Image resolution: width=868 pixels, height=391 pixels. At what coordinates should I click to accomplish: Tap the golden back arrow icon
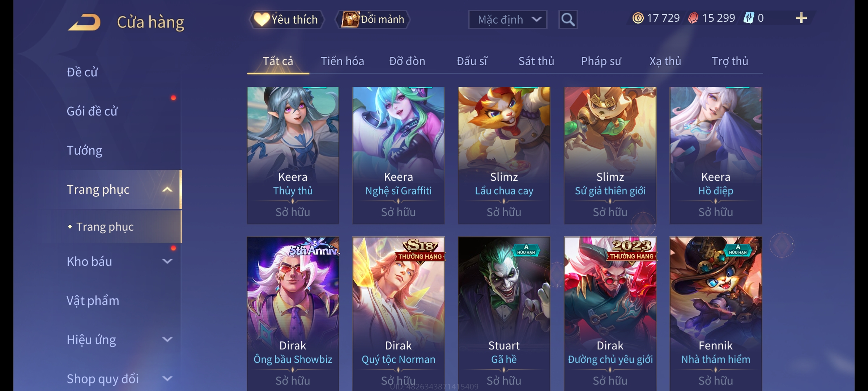pyautogui.click(x=84, y=22)
